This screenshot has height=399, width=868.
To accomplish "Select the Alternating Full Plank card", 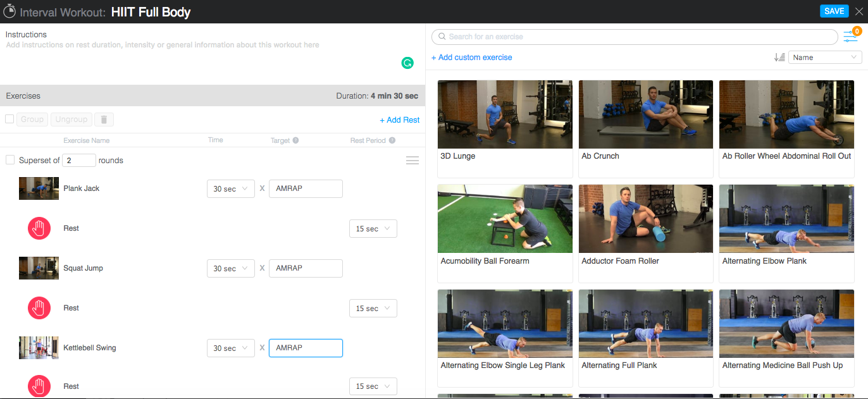I will click(x=646, y=338).
